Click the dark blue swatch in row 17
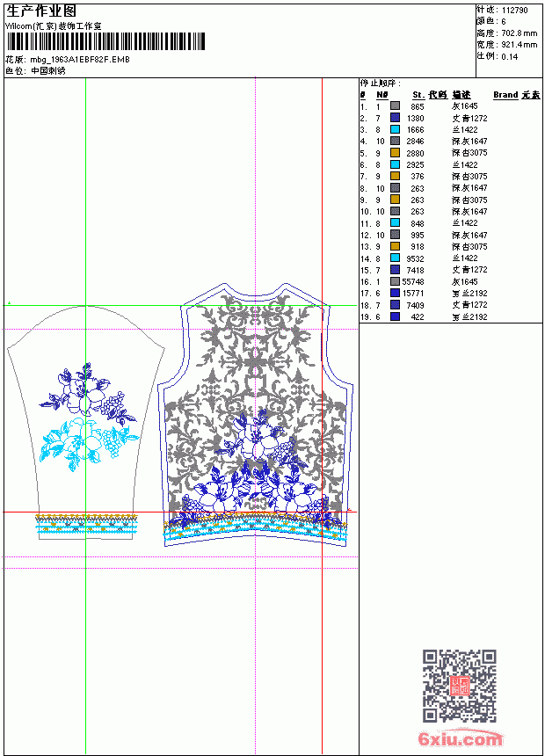 (395, 293)
